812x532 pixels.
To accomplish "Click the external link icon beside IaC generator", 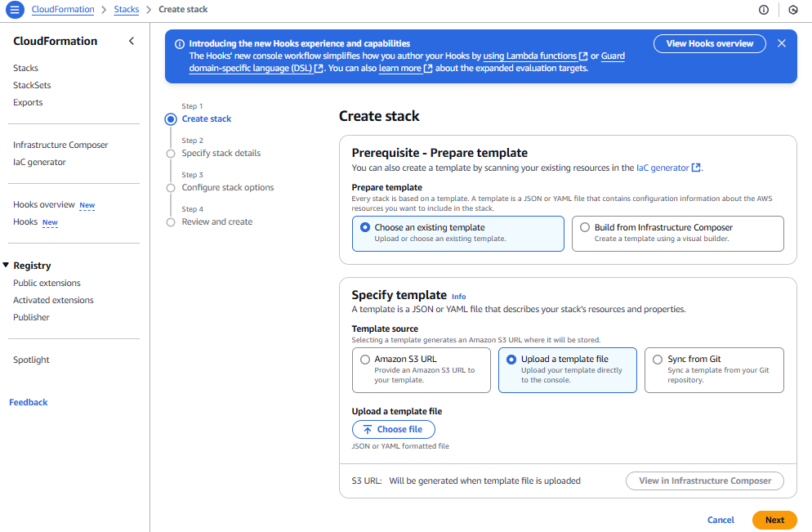I will pyautogui.click(x=696, y=168).
